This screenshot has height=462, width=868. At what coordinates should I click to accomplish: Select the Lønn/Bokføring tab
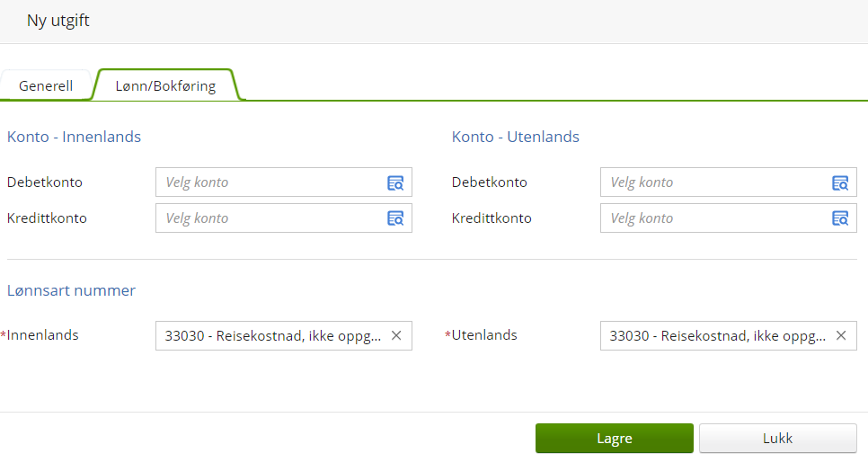point(165,86)
